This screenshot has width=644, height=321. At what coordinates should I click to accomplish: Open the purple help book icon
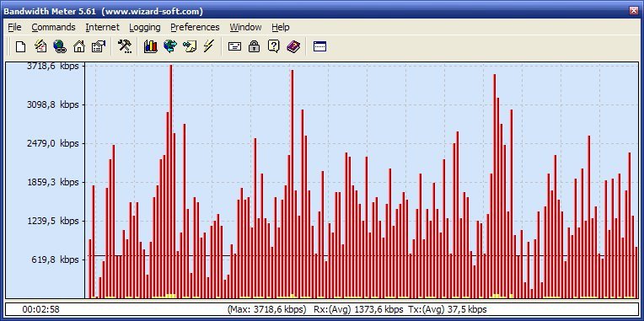click(293, 46)
